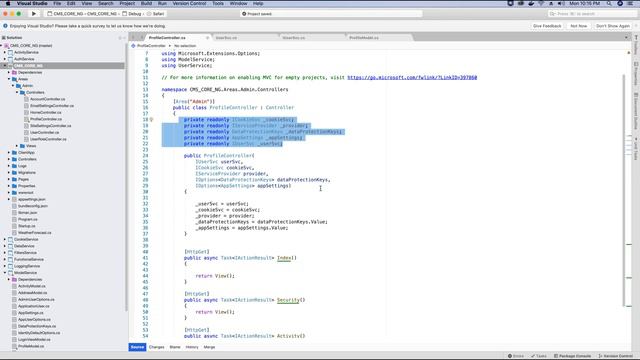The width and height of the screenshot is (640, 360).
Task: Expand the AuthService project
Action: point(5,59)
